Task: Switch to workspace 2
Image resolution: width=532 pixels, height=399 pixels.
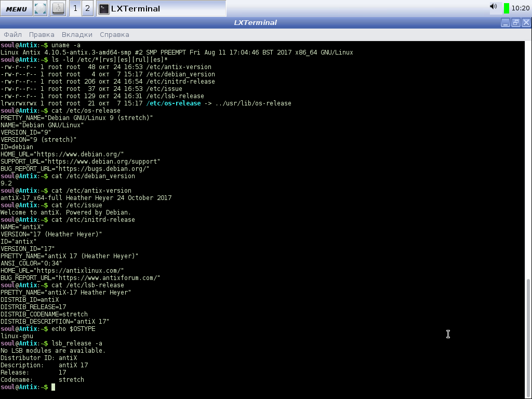Action: point(87,8)
